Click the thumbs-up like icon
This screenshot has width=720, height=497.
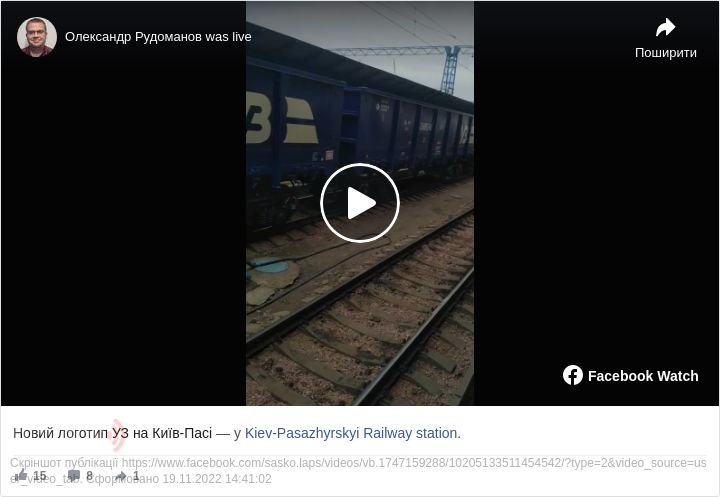click(x=21, y=475)
